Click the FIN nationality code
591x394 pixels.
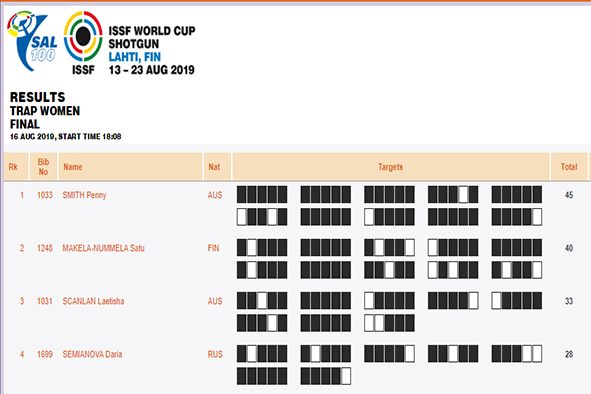coord(213,248)
